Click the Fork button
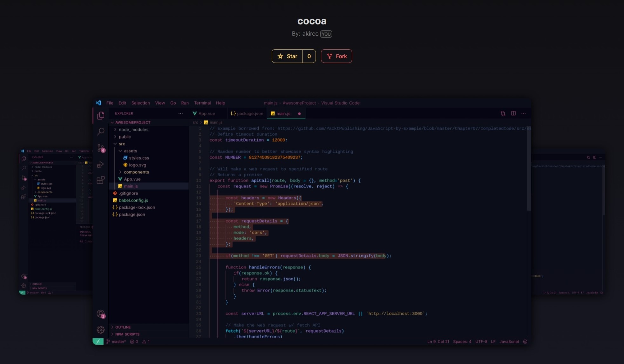Image resolution: width=624 pixels, height=364 pixels. 336,56
